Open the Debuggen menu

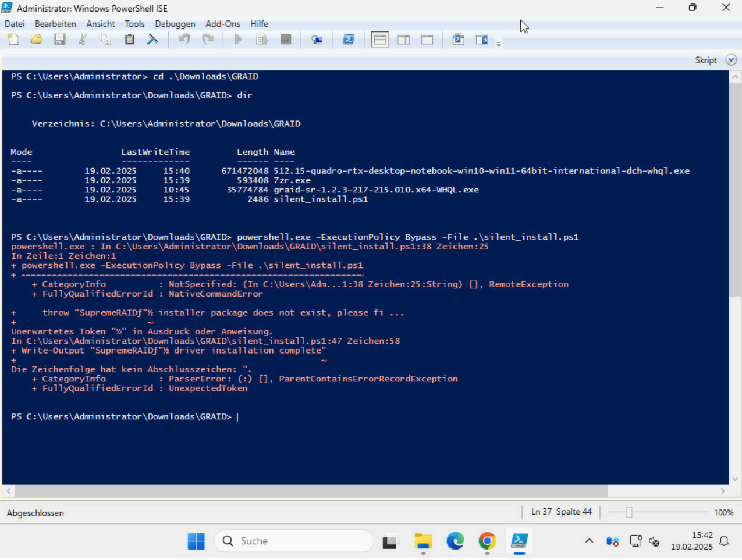pos(175,24)
